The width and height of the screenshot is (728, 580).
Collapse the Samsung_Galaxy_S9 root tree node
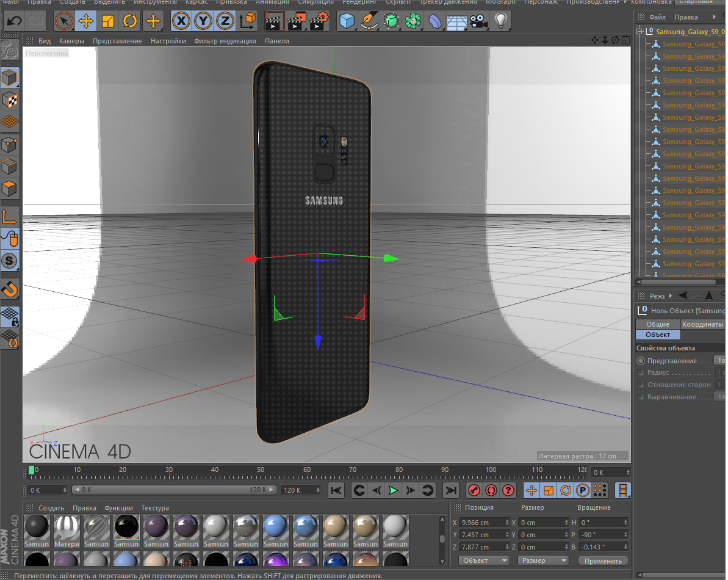[x=639, y=31]
